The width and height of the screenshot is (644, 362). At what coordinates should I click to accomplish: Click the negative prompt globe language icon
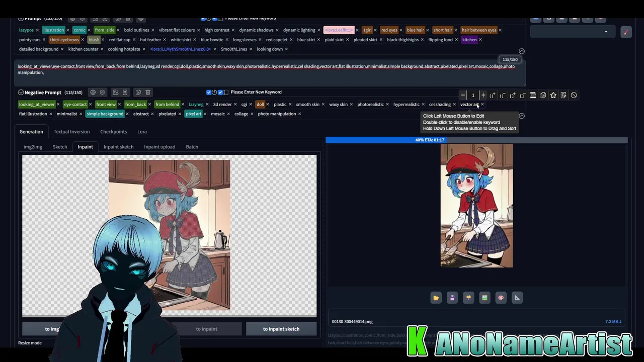(93, 93)
